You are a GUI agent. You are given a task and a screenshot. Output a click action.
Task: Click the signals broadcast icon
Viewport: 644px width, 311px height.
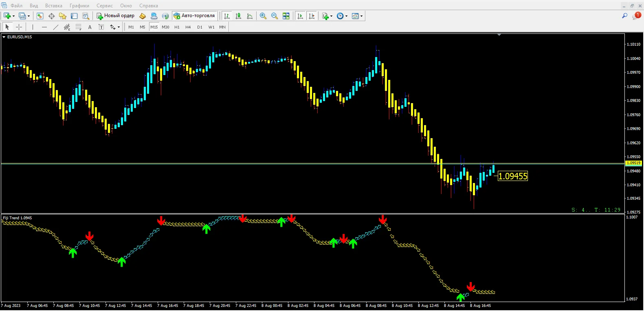click(165, 16)
